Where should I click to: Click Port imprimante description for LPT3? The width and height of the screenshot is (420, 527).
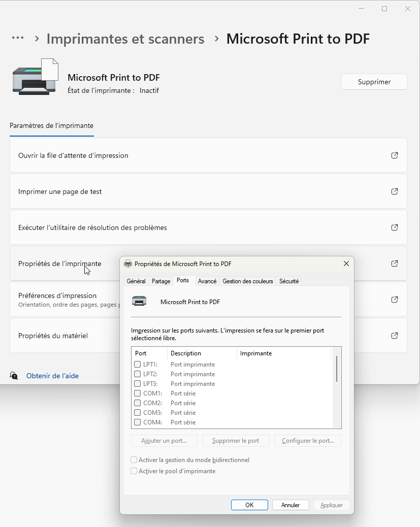pos(192,383)
